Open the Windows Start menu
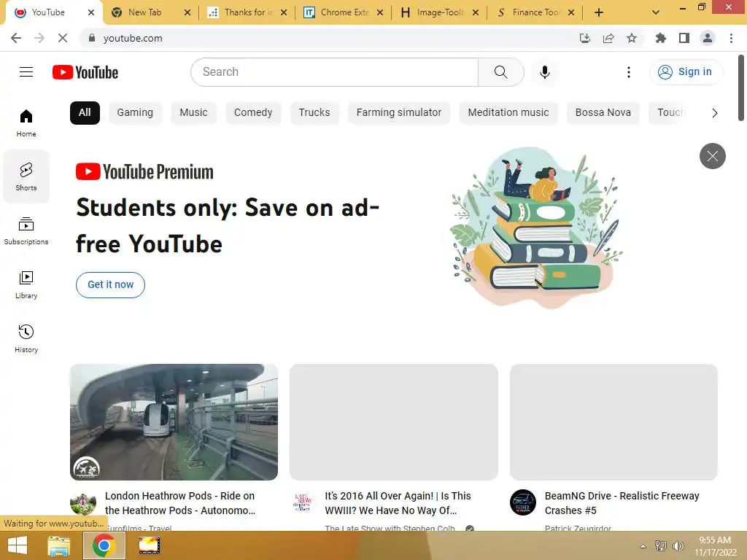This screenshot has width=747, height=560. coord(18,545)
